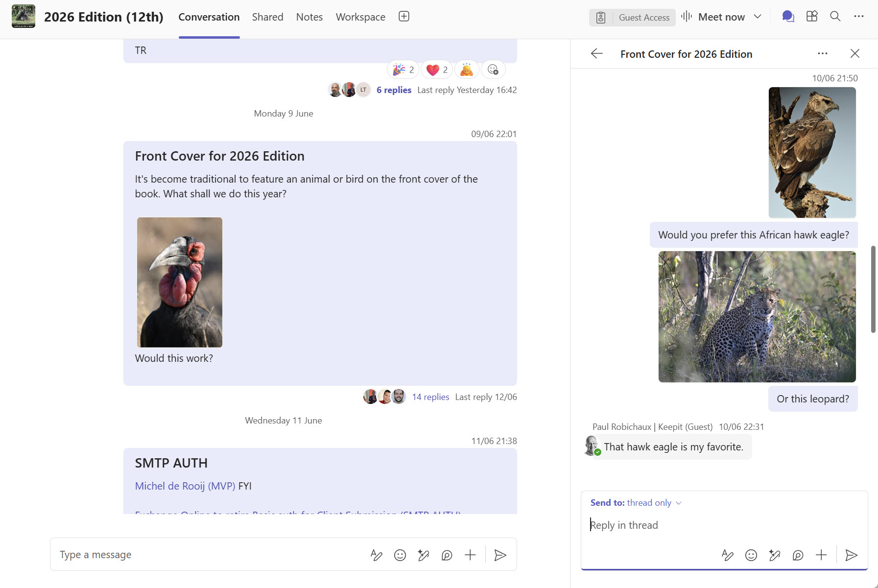Click the send message arrow icon
This screenshot has width=878, height=588.
(x=500, y=555)
